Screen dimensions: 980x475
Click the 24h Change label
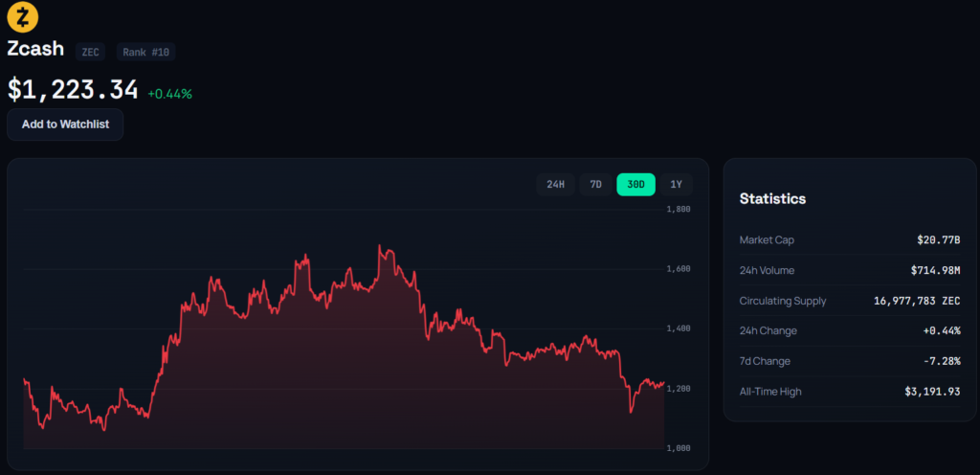point(768,330)
